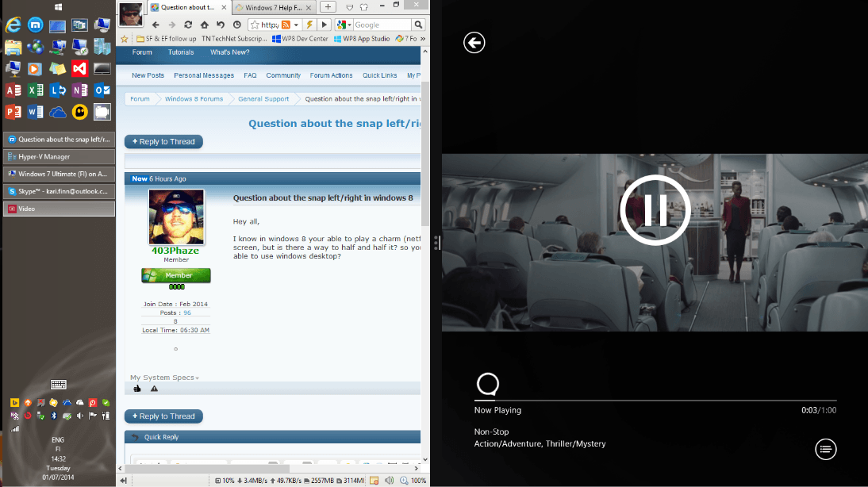Click the browser back arrow
Image resolution: width=868 pixels, height=487 pixels.
pyautogui.click(x=156, y=25)
